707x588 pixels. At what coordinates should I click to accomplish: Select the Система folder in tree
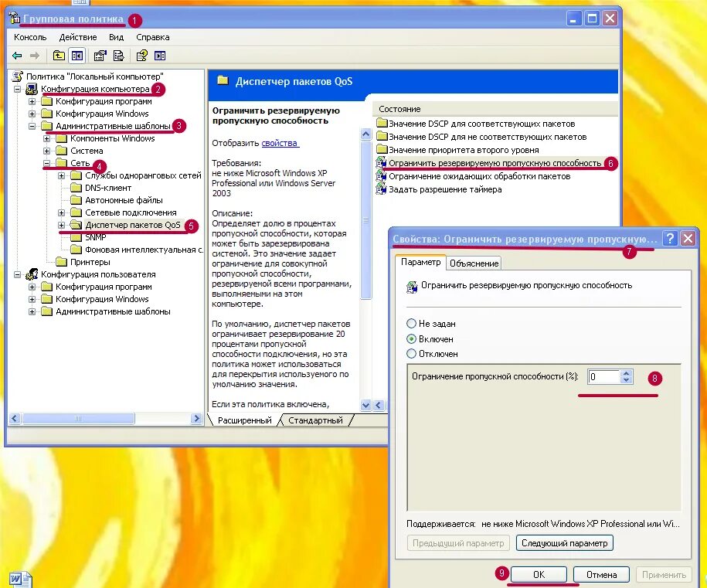click(x=87, y=151)
